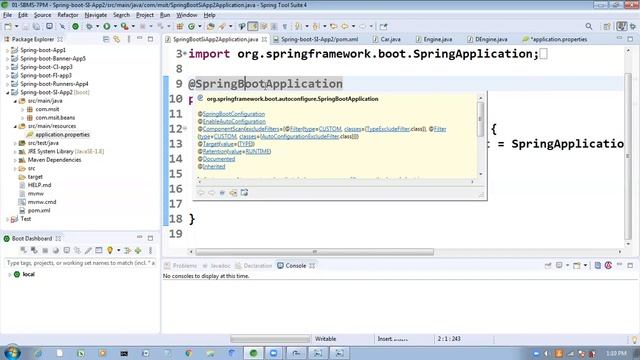Viewport: 640px width, 360px height.
Task: Collapse the Spring-boot-SI-App2 project
Action: click(x=7, y=92)
